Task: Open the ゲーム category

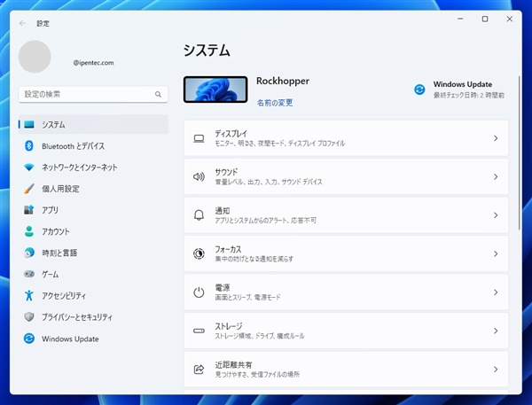Action: 93,274
